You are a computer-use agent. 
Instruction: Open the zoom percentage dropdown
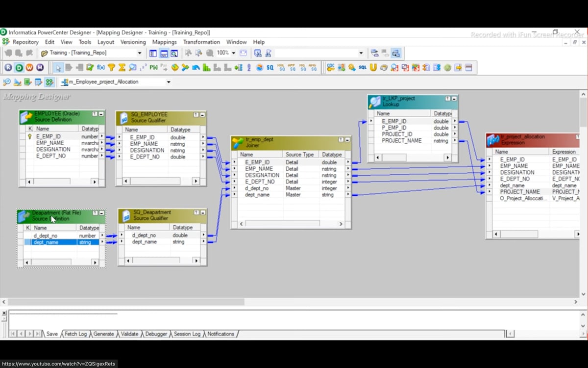(x=233, y=53)
